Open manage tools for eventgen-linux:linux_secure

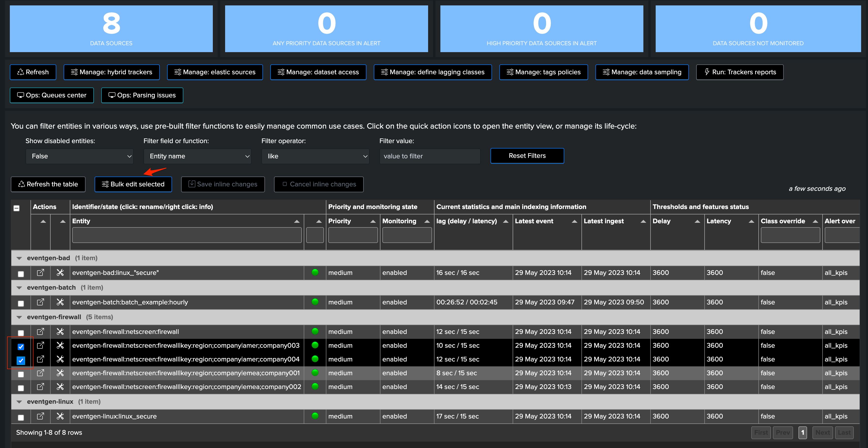point(60,416)
